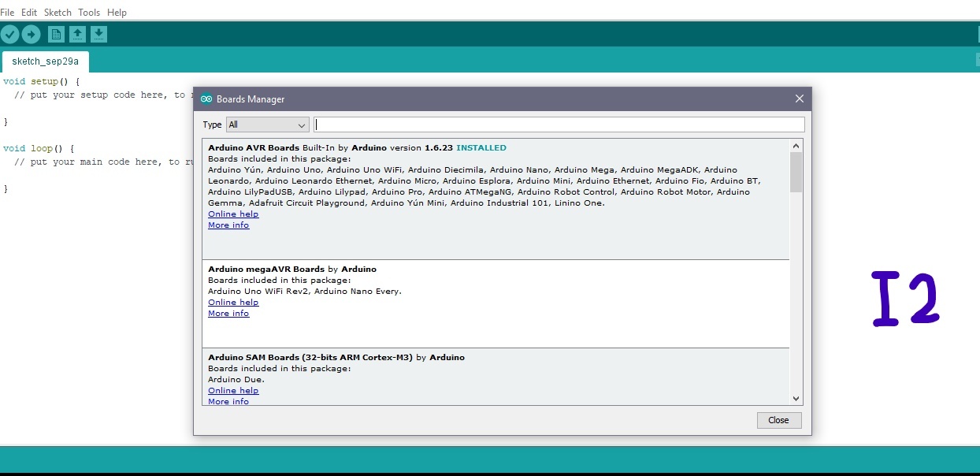Click the Arduino logo in Boards Manager title
The width and height of the screenshot is (980, 476).
tap(206, 99)
